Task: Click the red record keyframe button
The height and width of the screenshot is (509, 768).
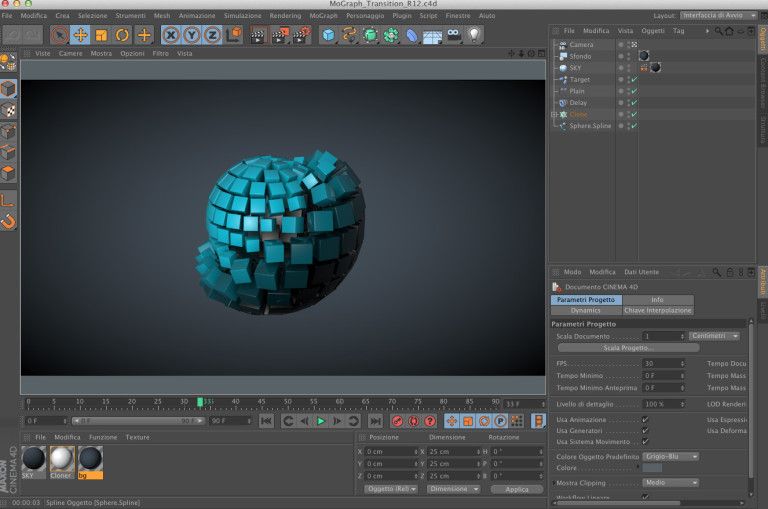Action: 396,421
